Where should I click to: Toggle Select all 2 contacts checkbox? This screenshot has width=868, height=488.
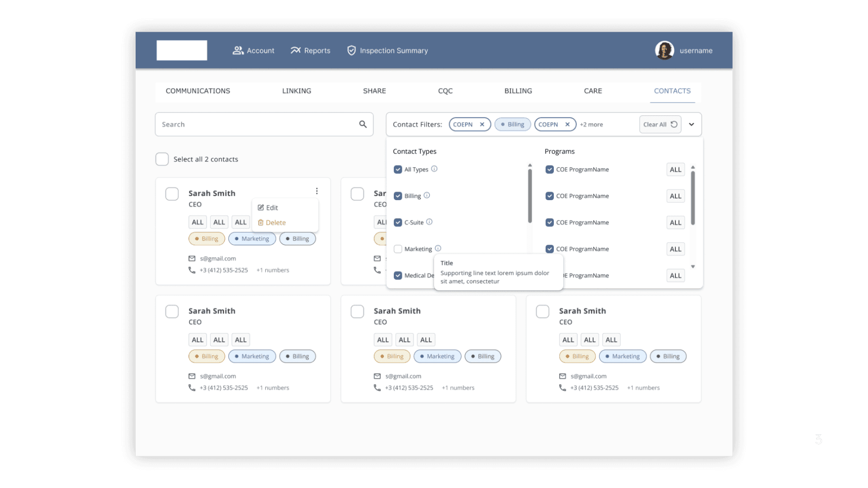pos(162,159)
